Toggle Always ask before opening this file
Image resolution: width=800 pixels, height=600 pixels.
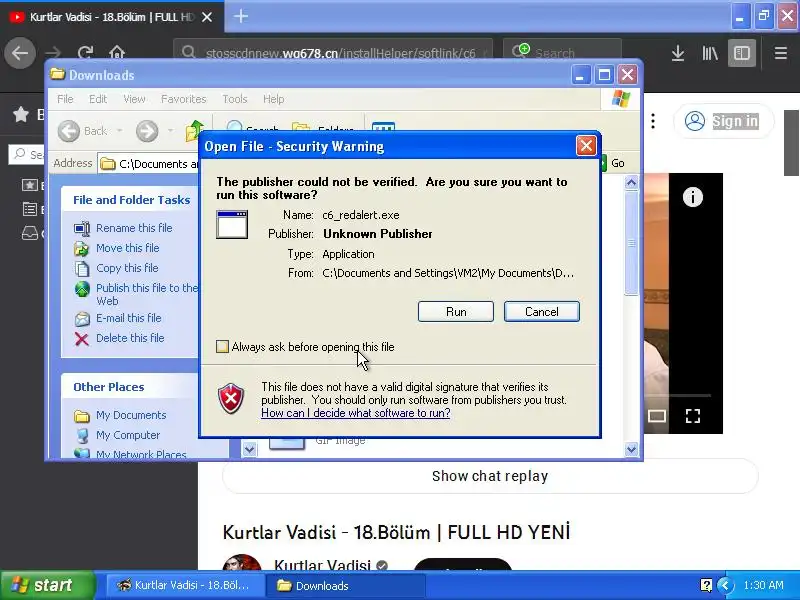tap(222, 347)
